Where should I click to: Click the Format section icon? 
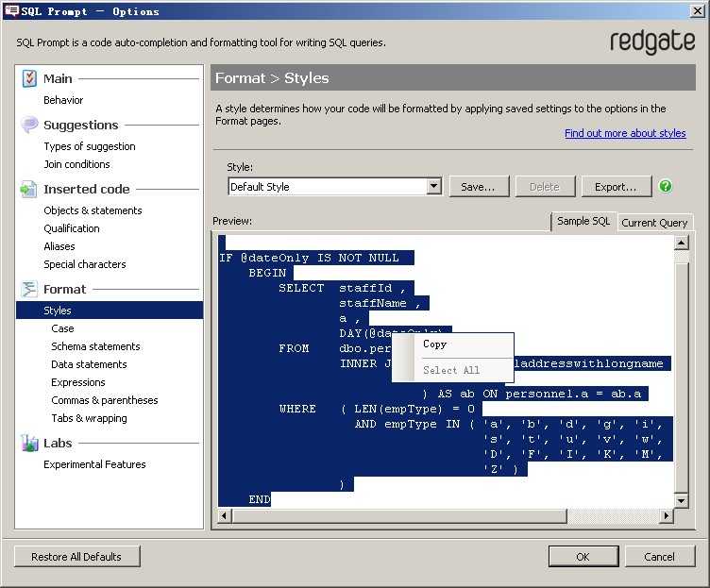tap(29, 289)
